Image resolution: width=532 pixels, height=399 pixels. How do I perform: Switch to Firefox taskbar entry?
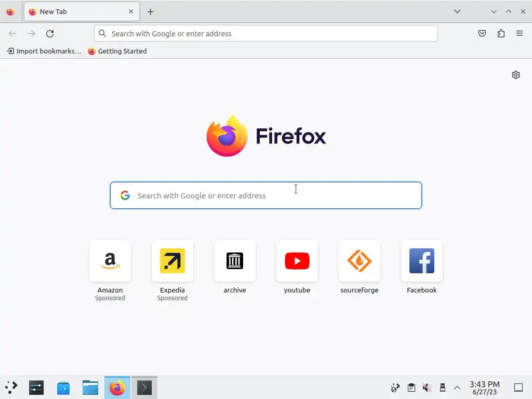pyautogui.click(x=117, y=388)
